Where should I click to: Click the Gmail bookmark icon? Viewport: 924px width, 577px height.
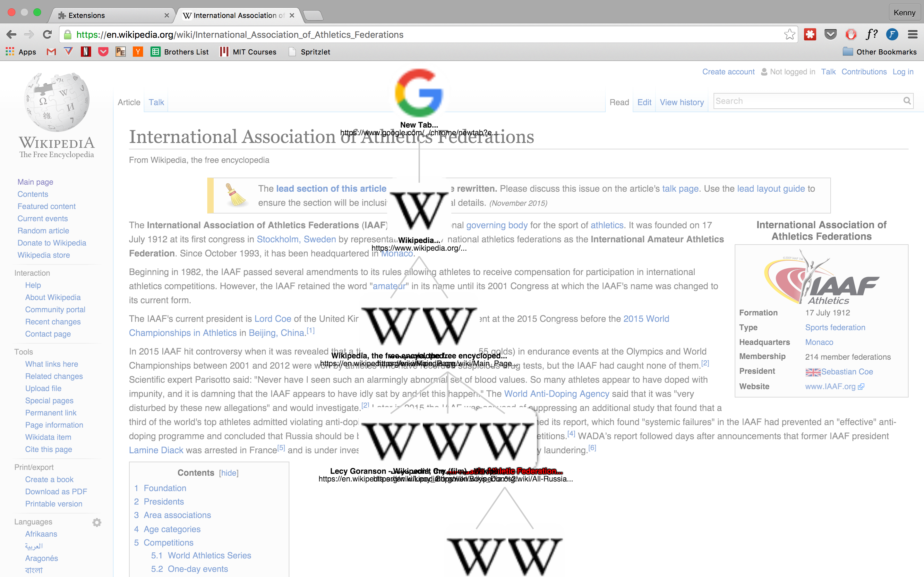(51, 52)
